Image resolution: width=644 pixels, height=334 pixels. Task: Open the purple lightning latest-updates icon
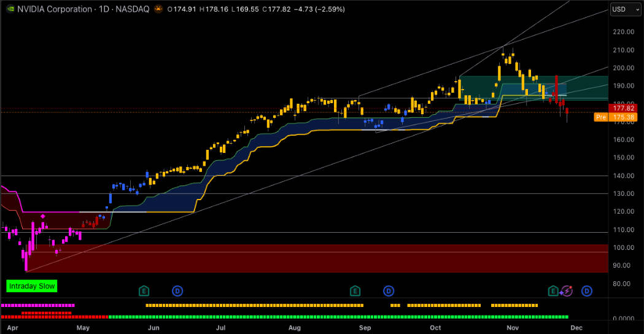[x=567, y=290]
